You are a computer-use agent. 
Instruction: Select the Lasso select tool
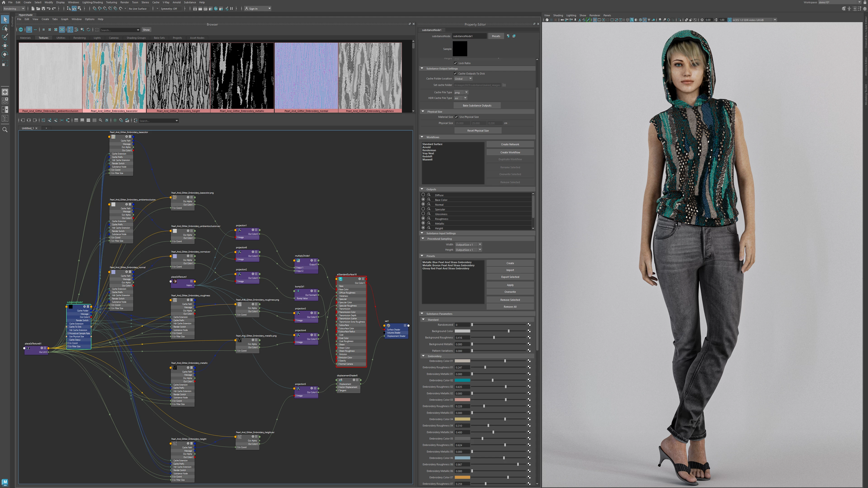[5, 28]
